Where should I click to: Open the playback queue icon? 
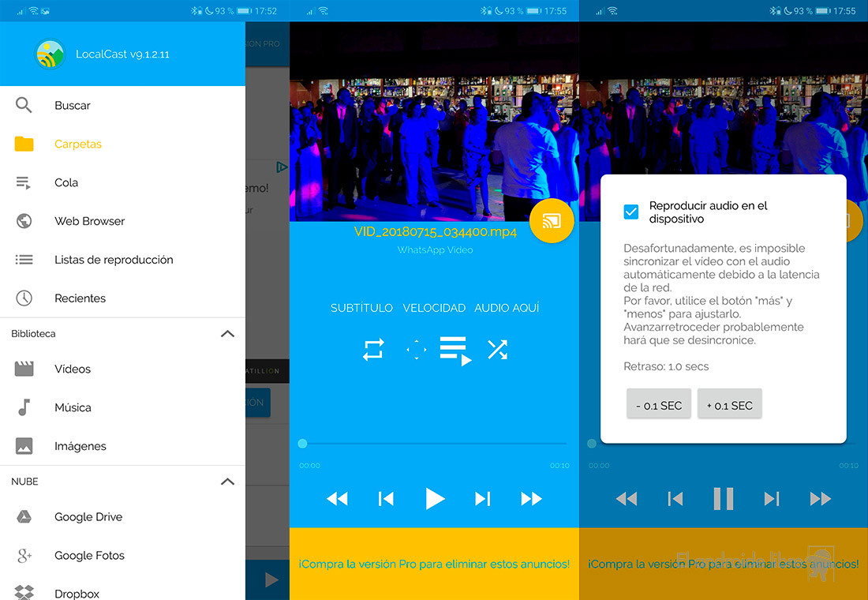tap(455, 351)
